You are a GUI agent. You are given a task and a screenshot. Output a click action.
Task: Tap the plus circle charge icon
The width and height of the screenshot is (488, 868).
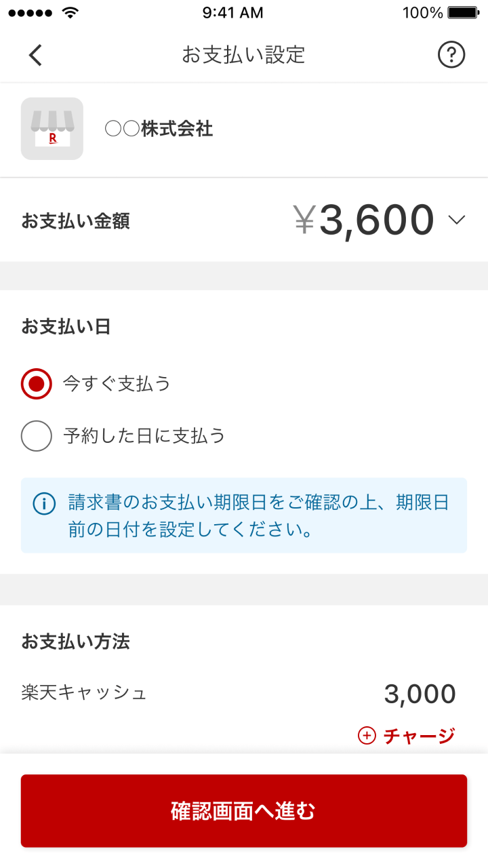tap(367, 736)
